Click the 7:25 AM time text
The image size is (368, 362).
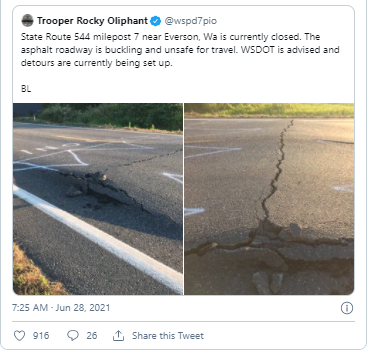[x=30, y=307]
